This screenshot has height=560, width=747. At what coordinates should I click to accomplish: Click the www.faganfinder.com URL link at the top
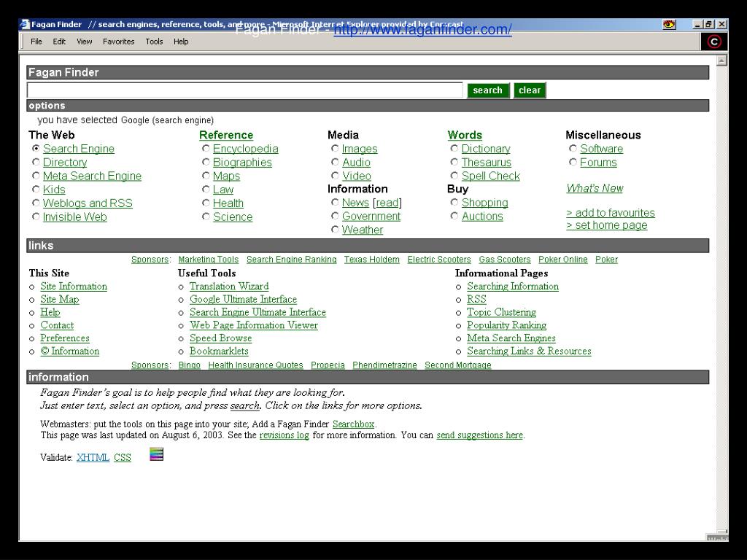point(422,29)
